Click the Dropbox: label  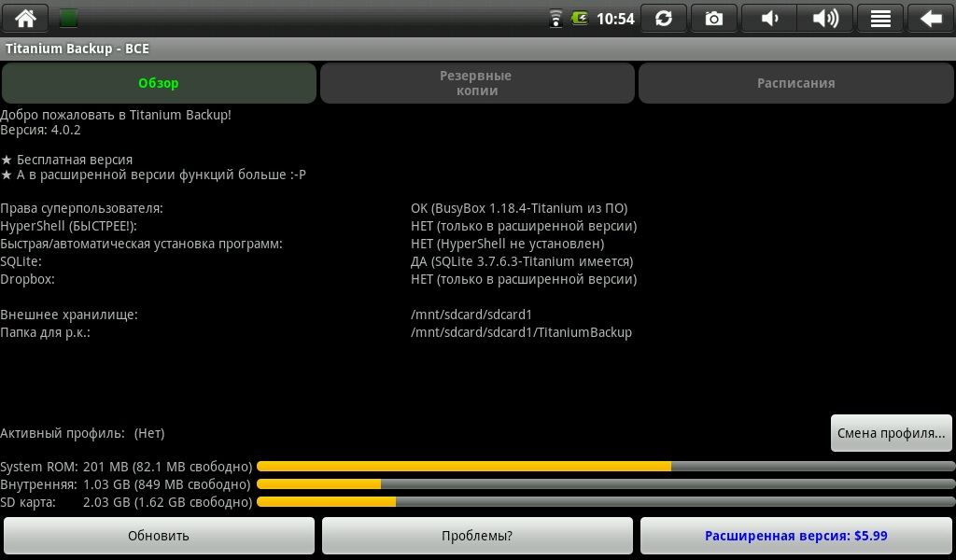coord(27,279)
